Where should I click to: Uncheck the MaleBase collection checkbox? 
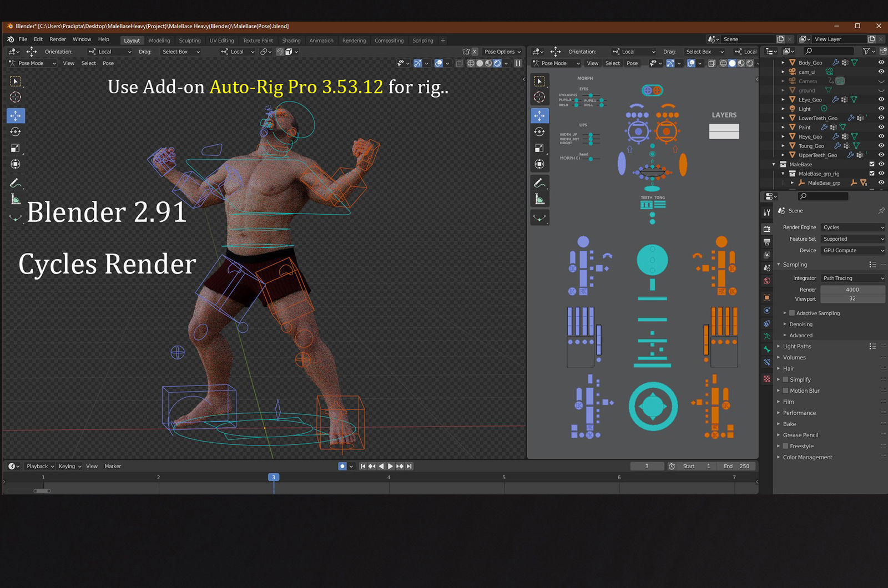click(872, 164)
